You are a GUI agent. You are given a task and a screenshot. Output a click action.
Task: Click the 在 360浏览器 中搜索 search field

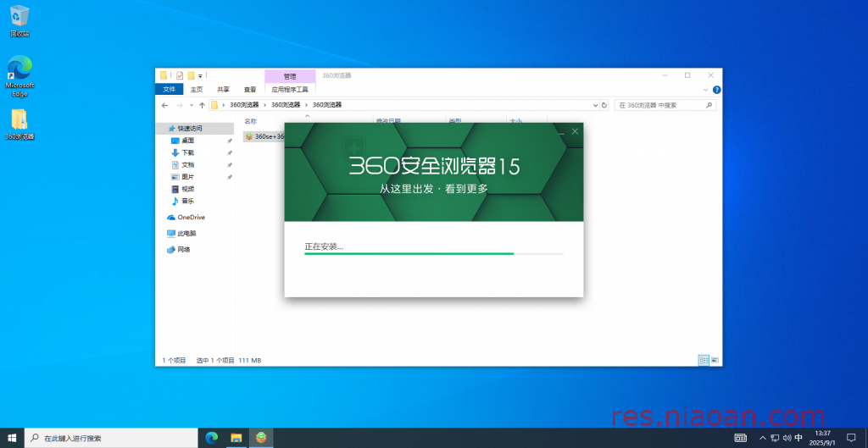[x=665, y=105]
